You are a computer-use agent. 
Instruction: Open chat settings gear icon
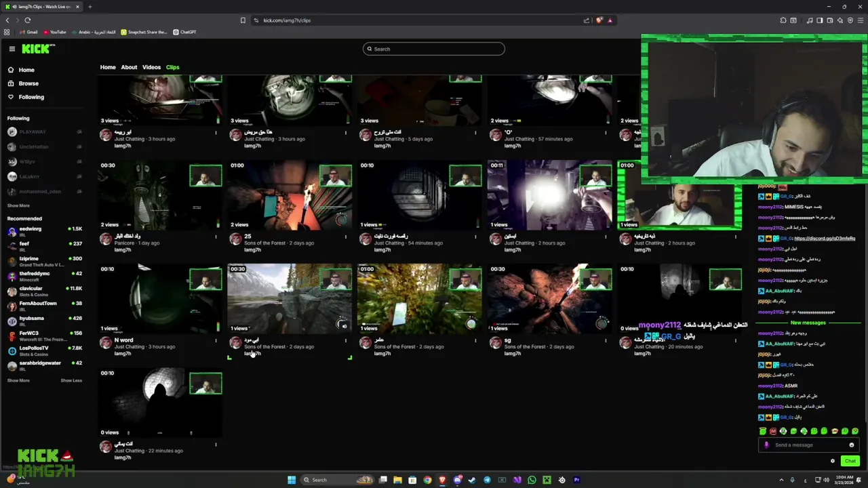[833, 461]
